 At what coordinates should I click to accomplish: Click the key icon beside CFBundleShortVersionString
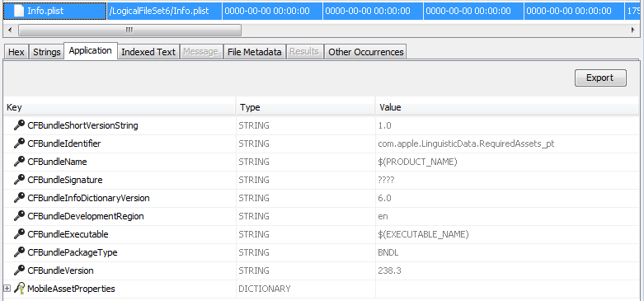[x=19, y=125]
